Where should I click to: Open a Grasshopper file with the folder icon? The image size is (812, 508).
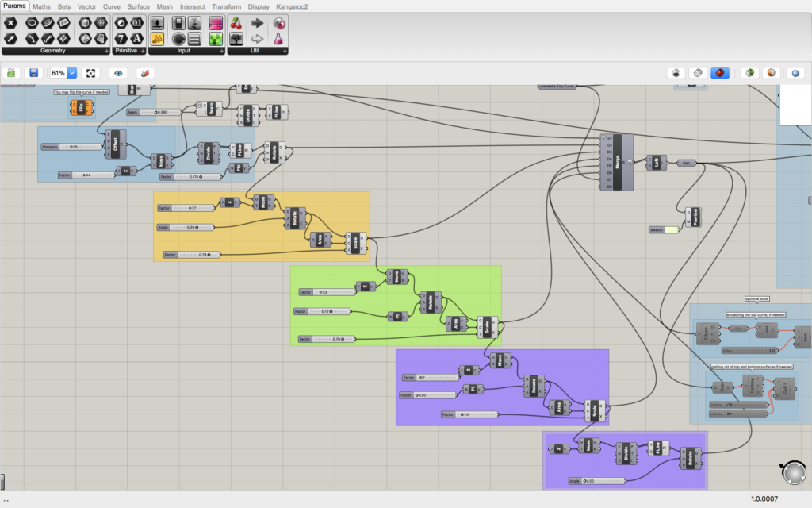tap(11, 73)
